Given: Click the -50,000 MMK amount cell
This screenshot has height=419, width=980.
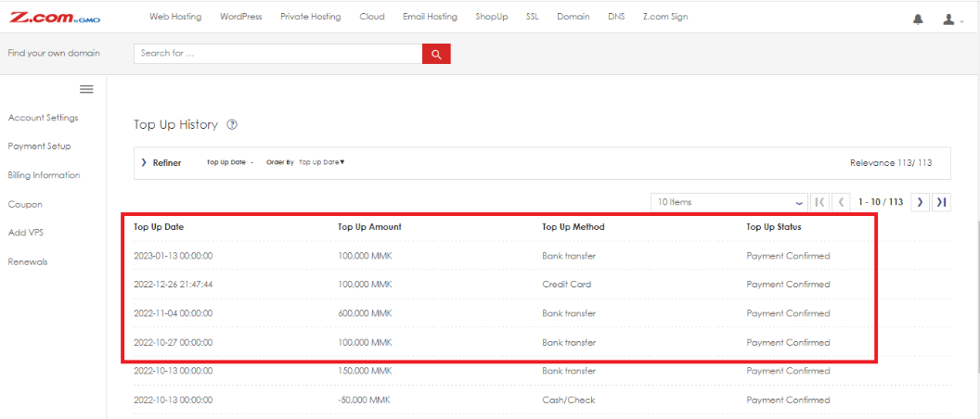Looking at the screenshot, I should pyautogui.click(x=365, y=400).
